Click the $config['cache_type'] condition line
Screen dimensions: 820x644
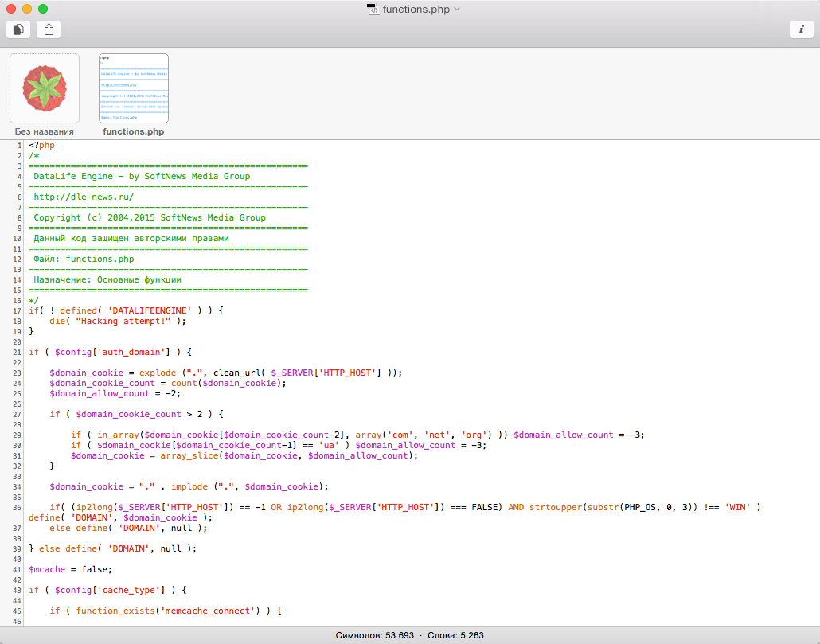coord(107,590)
